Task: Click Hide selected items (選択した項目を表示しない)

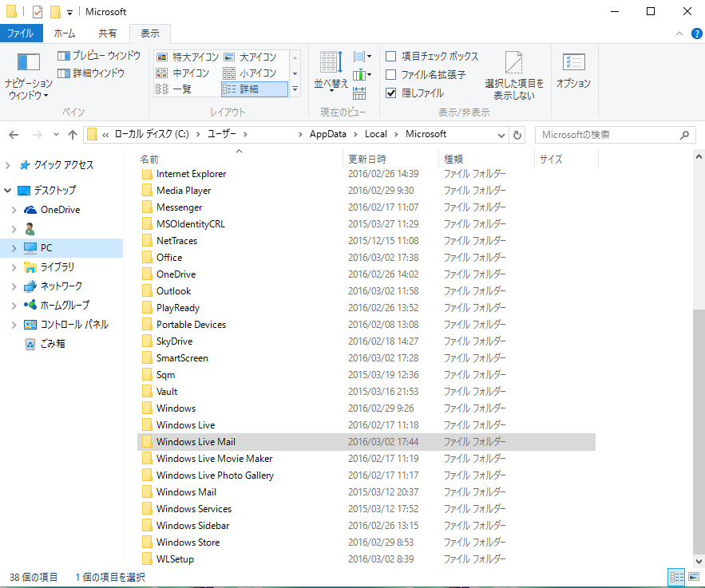Action: (x=514, y=75)
